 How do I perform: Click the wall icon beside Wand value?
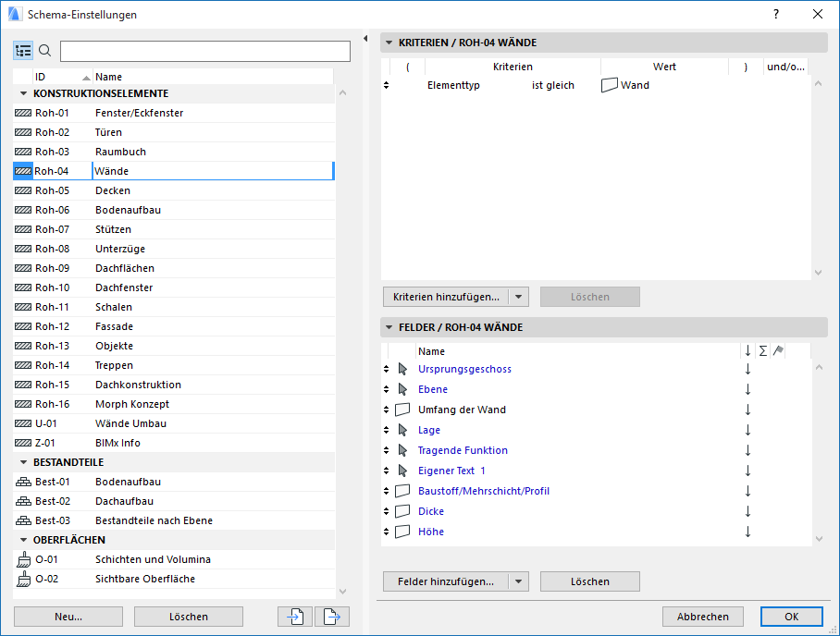pyautogui.click(x=609, y=85)
